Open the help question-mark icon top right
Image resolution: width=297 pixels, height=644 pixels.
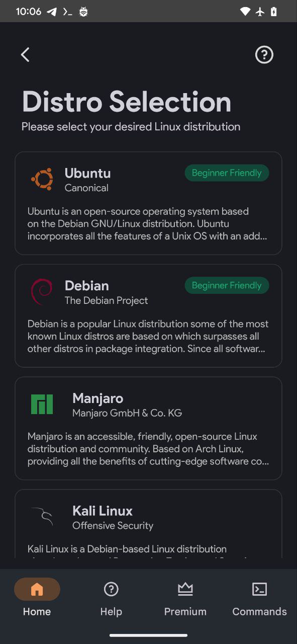(x=264, y=54)
